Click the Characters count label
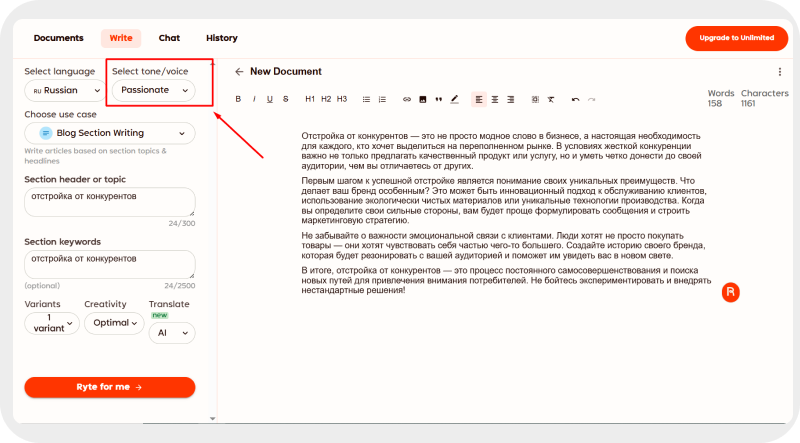This screenshot has height=443, width=800. [764, 93]
